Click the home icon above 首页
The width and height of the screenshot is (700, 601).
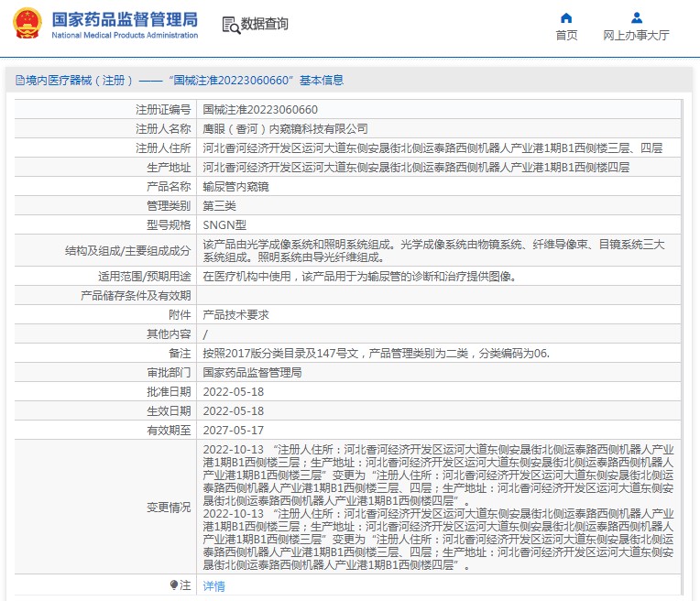pos(566,17)
